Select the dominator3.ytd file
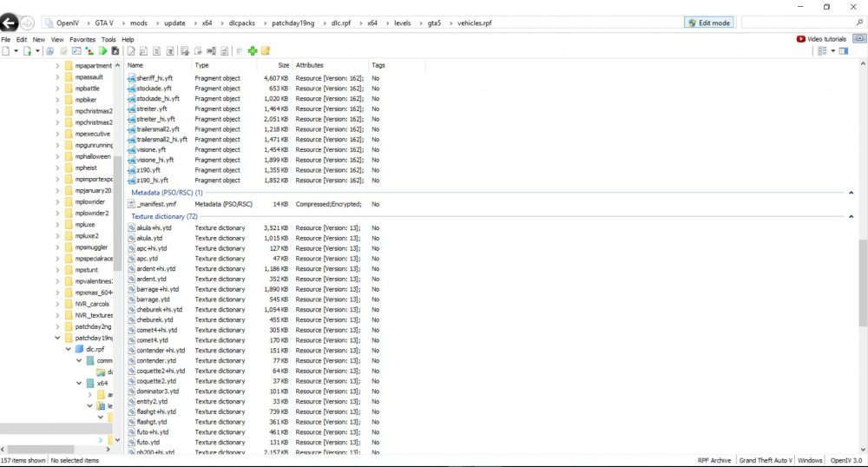This screenshot has width=868, height=467. pyautogui.click(x=158, y=391)
